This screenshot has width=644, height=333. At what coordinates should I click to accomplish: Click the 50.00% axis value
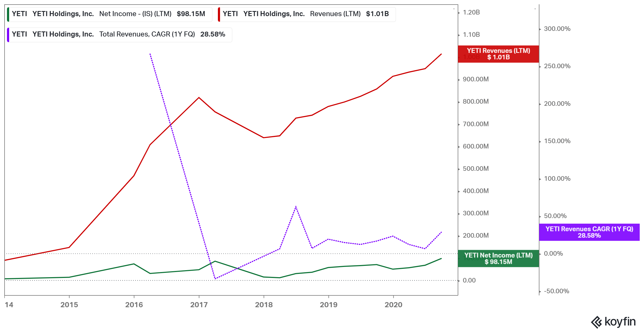pos(555,216)
